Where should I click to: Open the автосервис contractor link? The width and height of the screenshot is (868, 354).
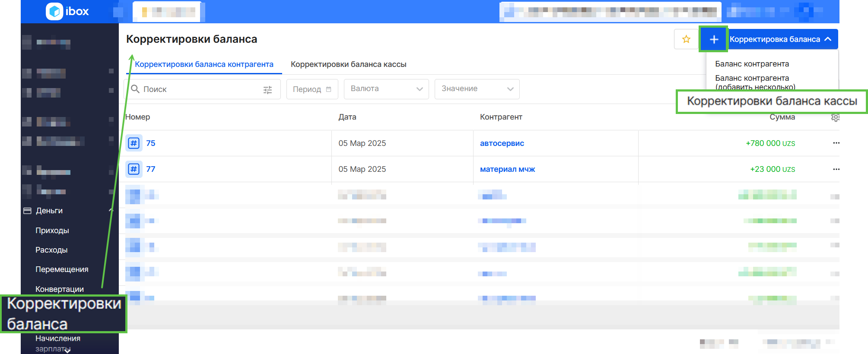click(x=502, y=143)
